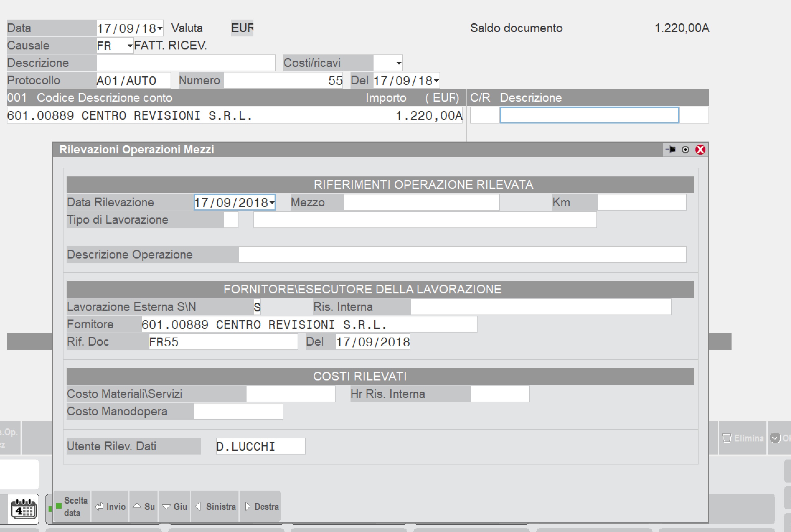Close the Rilevazioni Operazioni Mezzi dialog

pos(700,150)
